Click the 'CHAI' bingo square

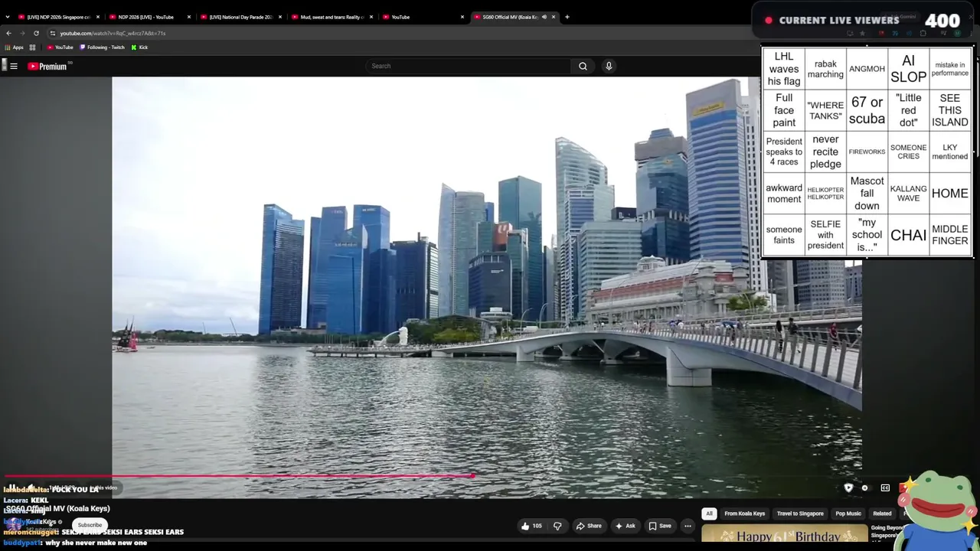click(909, 235)
